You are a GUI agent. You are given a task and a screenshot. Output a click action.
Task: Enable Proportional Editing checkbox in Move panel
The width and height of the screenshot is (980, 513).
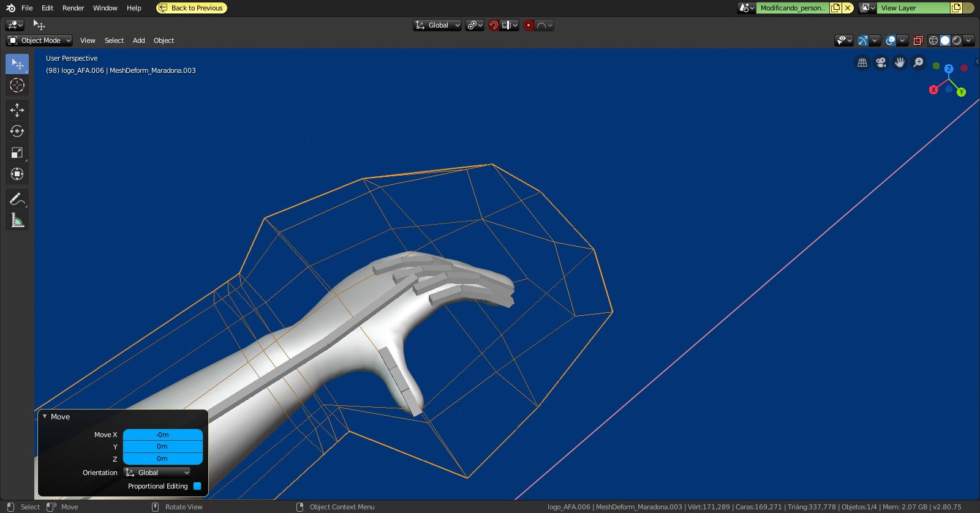[197, 486]
